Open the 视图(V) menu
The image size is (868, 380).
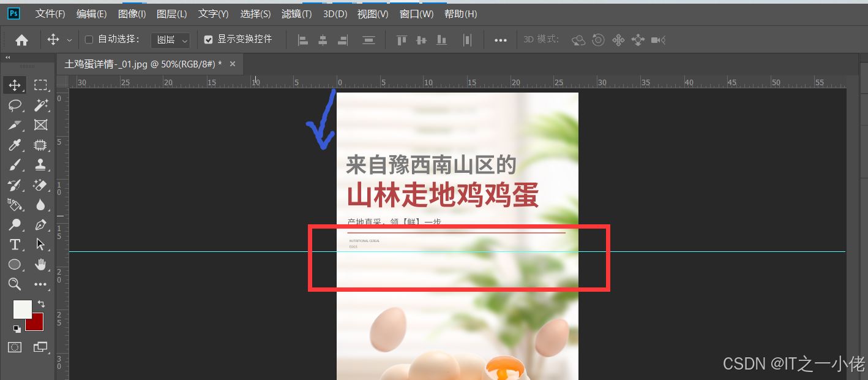[373, 13]
